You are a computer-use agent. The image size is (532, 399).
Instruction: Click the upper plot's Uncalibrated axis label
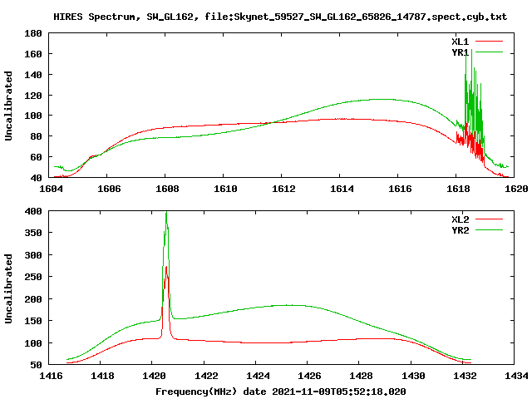pyautogui.click(x=8, y=106)
